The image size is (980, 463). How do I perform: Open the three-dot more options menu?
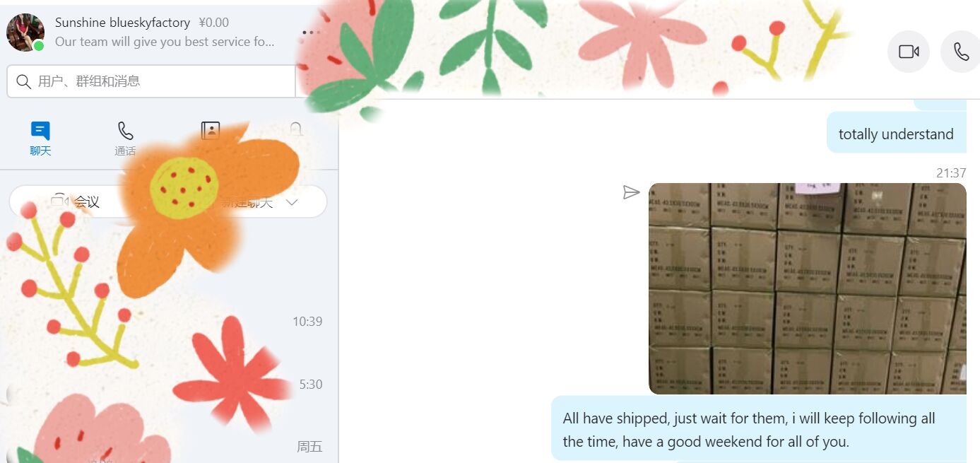(309, 33)
